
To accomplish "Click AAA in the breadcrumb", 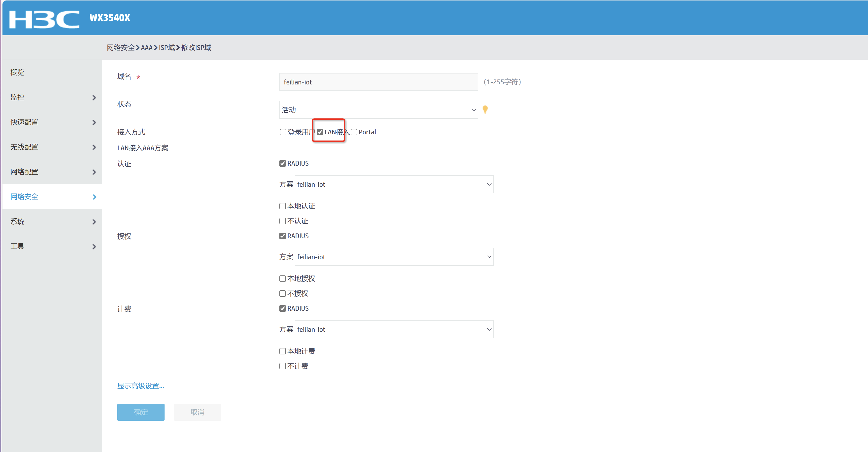I will tap(147, 48).
